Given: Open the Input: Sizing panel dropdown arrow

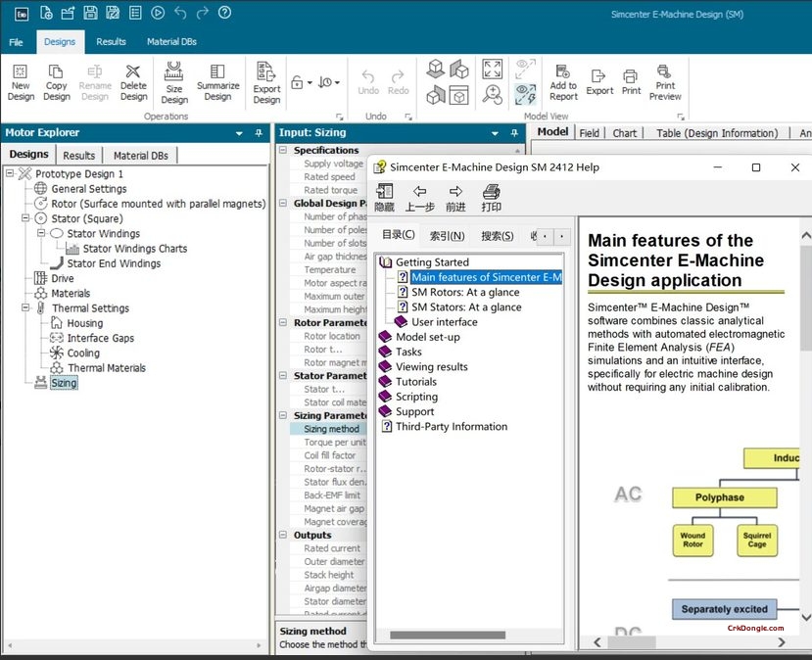Looking at the screenshot, I should (x=495, y=133).
